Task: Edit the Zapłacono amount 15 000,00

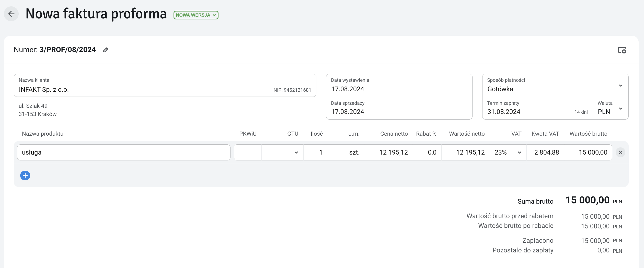Action: tap(595, 241)
